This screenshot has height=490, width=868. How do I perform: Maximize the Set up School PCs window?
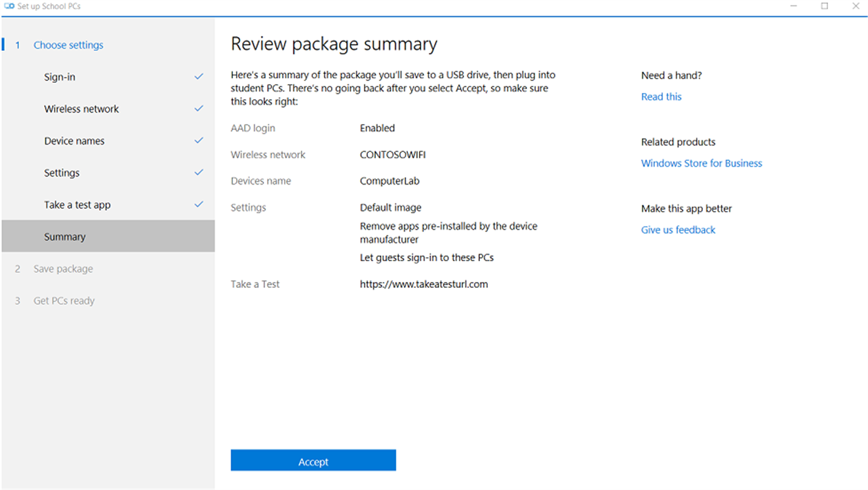[824, 6]
